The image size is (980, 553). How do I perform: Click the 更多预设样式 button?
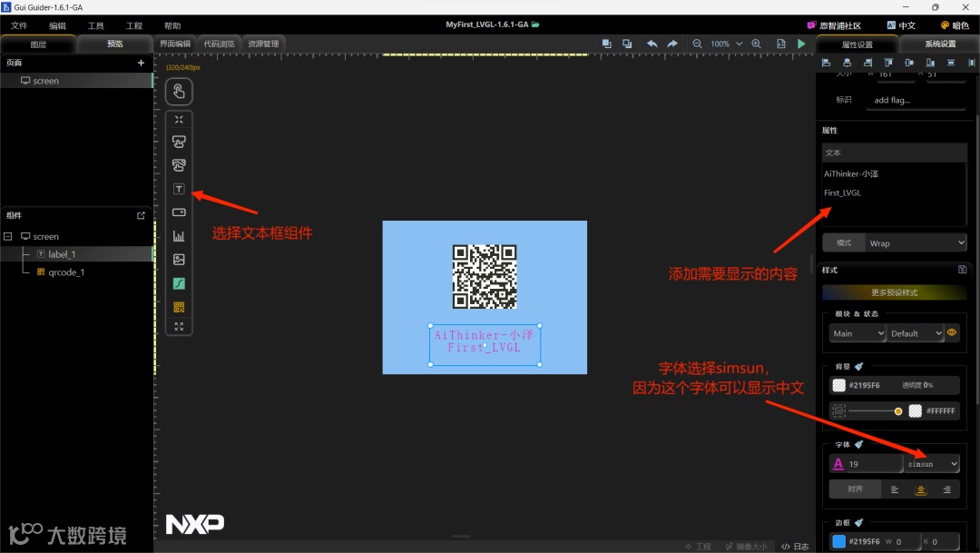point(897,292)
